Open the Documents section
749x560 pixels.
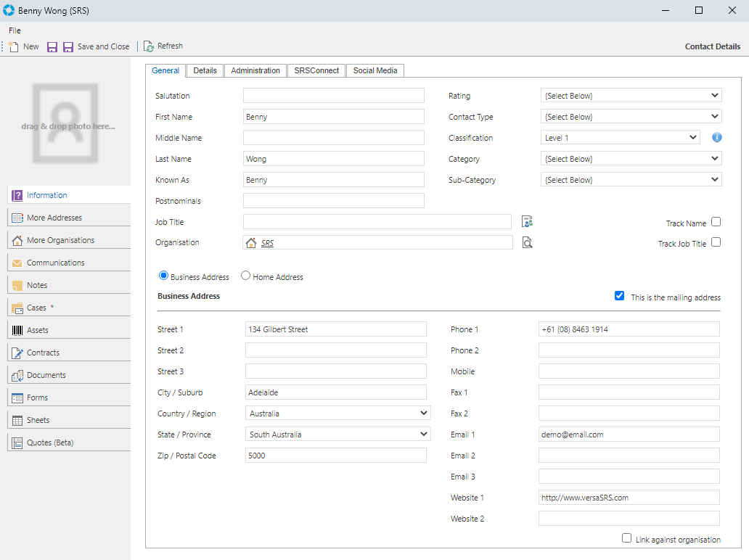pos(69,375)
